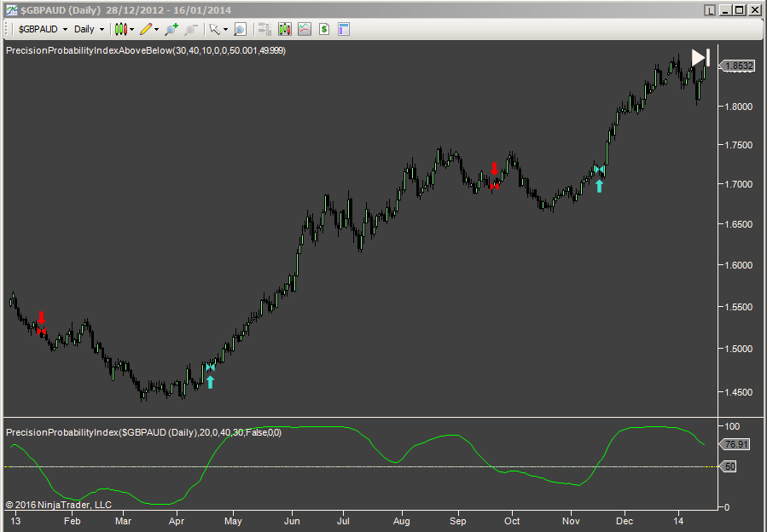The width and height of the screenshot is (767, 532).
Task: Minimize the $GBPAUD chart window
Action: tap(725, 10)
